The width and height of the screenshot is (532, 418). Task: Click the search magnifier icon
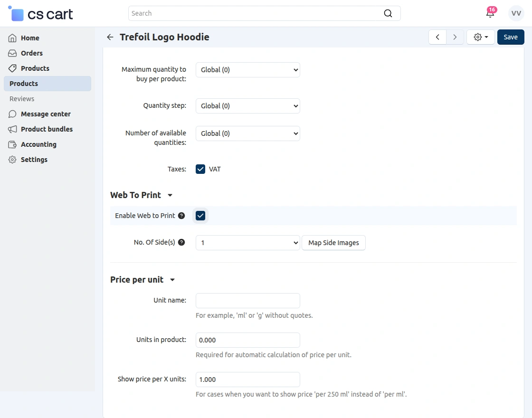[388, 13]
